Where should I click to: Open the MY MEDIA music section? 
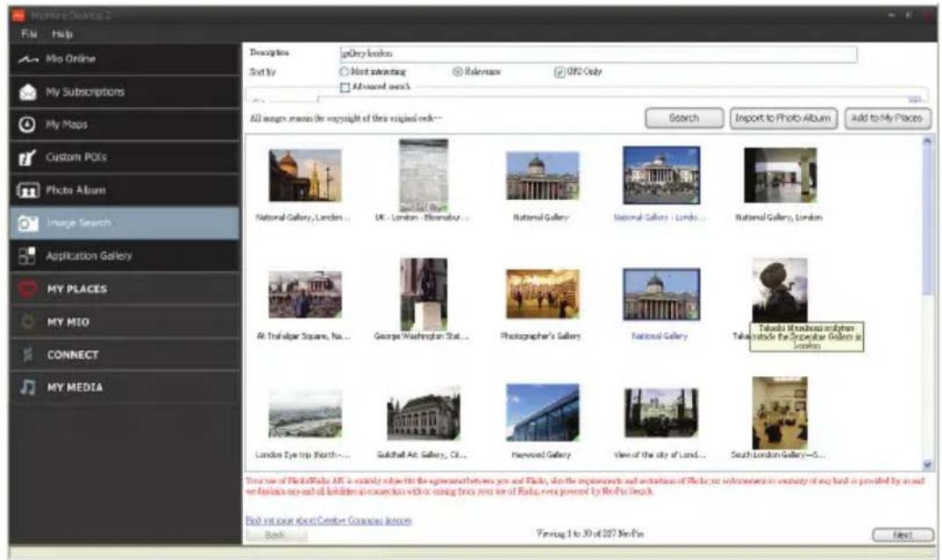125,387
